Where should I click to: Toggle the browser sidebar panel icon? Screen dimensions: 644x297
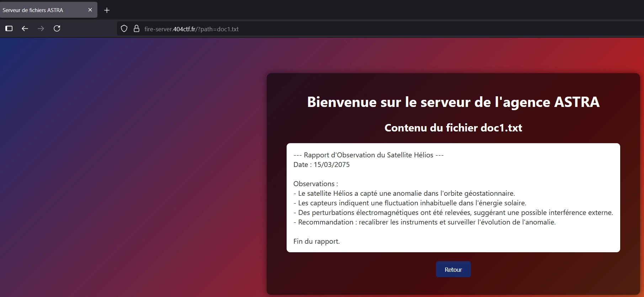9,28
